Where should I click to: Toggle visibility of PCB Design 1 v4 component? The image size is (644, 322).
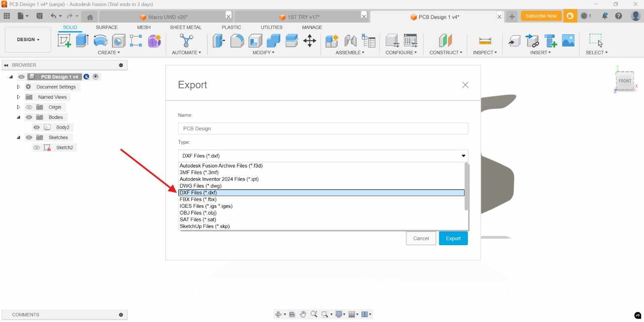[21, 77]
